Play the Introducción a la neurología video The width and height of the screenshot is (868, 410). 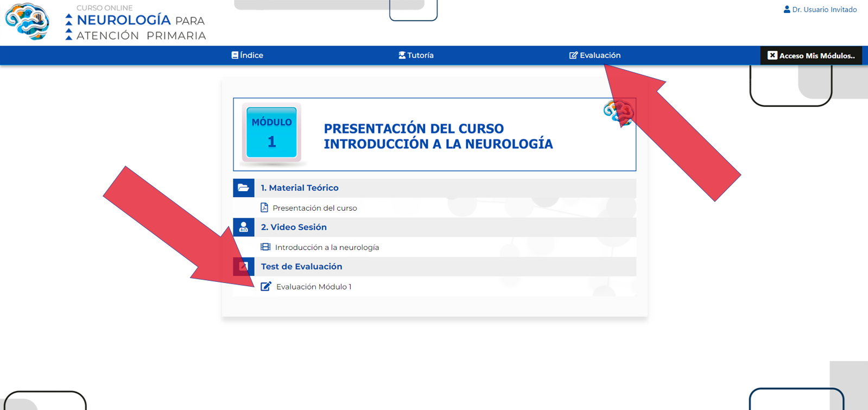327,248
